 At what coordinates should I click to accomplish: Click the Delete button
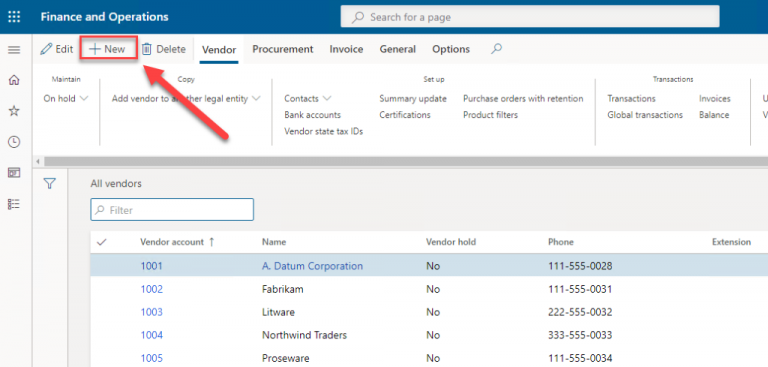[x=164, y=49]
